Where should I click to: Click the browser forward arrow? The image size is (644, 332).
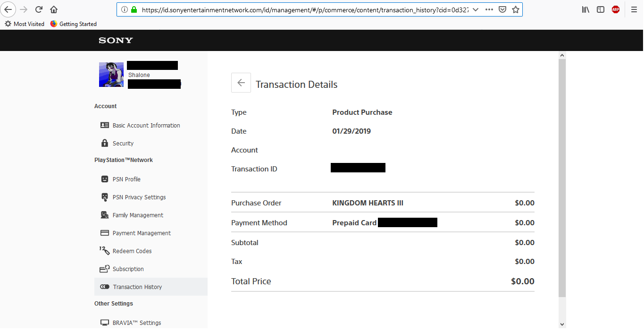(24, 9)
